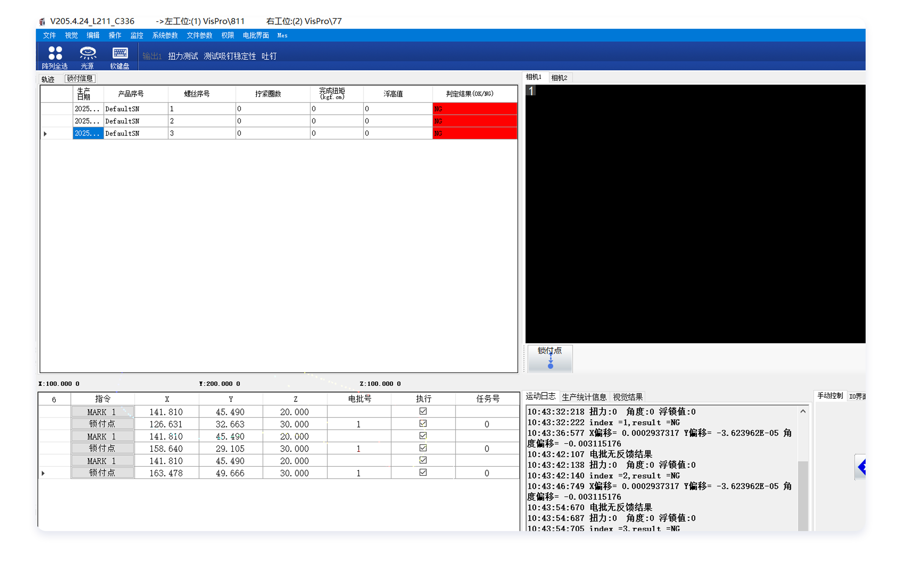Toggle 执行 checkbox for first MARK 1 row
904x588 pixels.
coord(423,412)
